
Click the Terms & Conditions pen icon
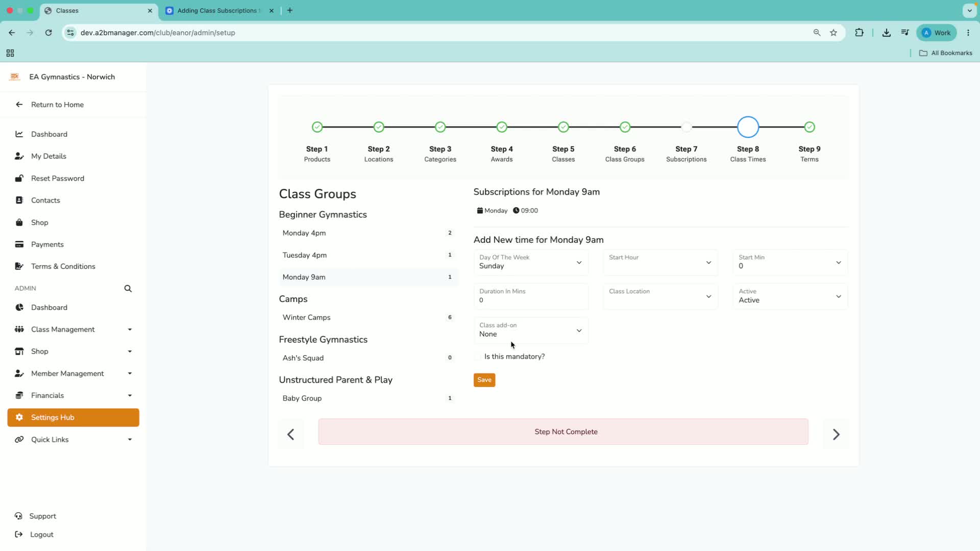coord(19,266)
